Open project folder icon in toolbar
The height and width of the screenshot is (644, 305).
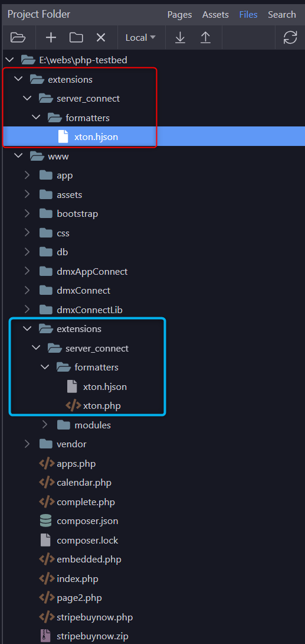click(x=18, y=38)
